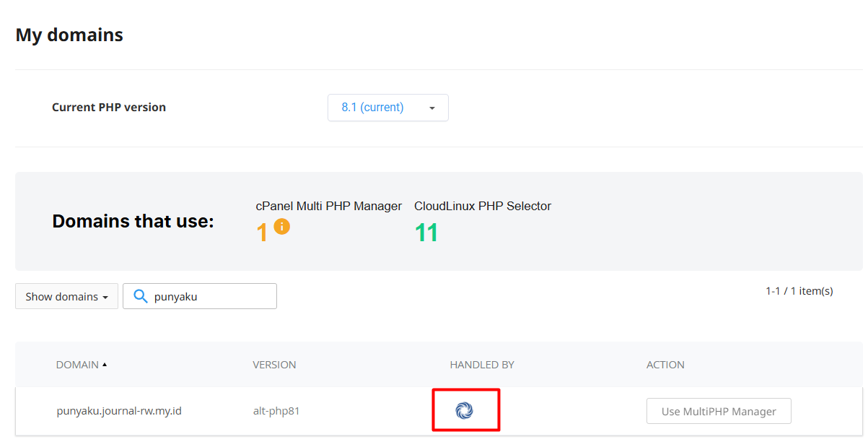
Task: Click the Current PHP version label
Action: click(109, 107)
